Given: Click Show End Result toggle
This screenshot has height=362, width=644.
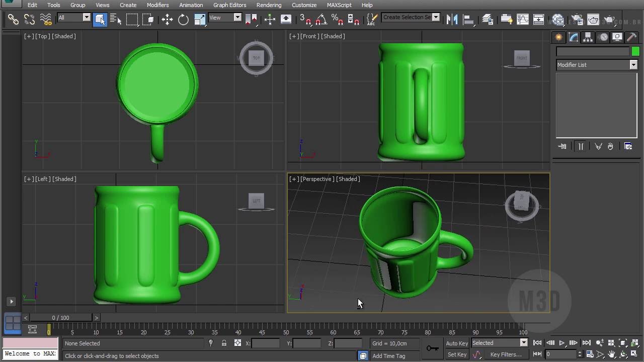Looking at the screenshot, I should coord(581,146).
